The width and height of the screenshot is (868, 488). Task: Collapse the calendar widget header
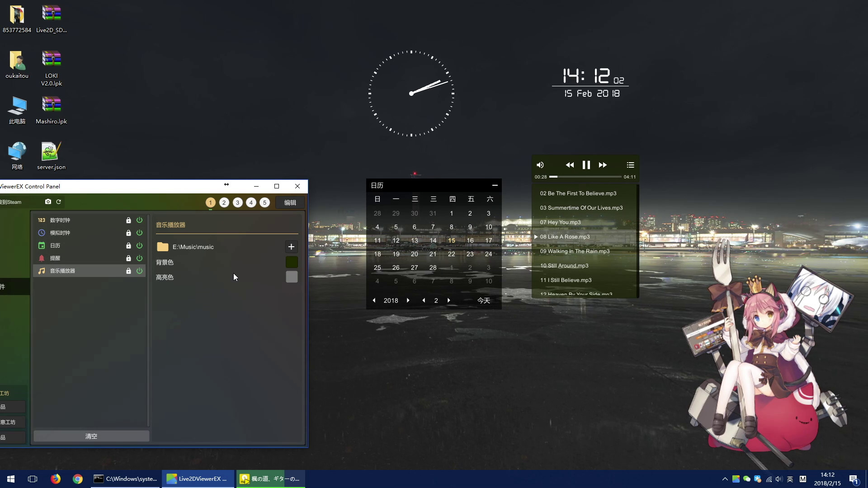click(x=495, y=185)
